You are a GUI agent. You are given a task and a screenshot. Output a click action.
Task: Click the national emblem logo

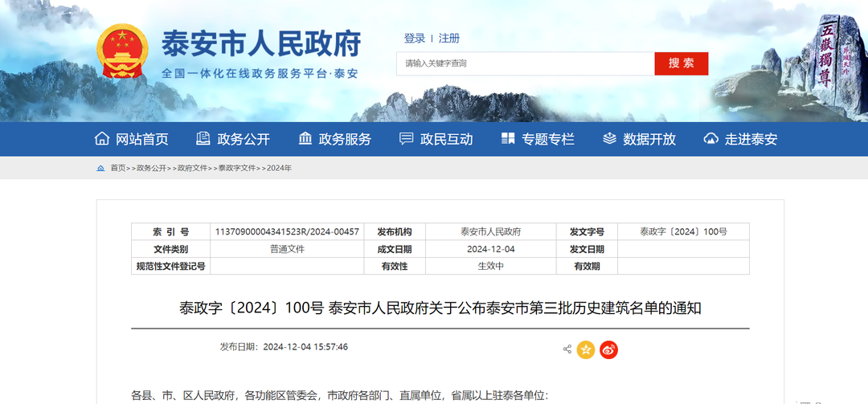point(121,52)
